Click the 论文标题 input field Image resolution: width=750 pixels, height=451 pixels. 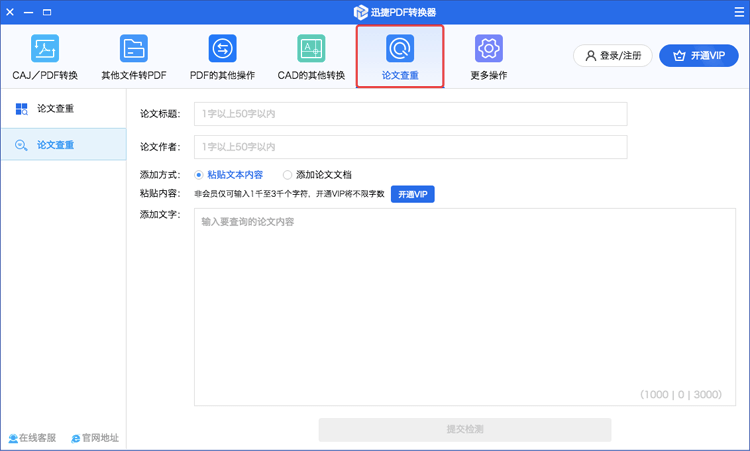coord(410,114)
